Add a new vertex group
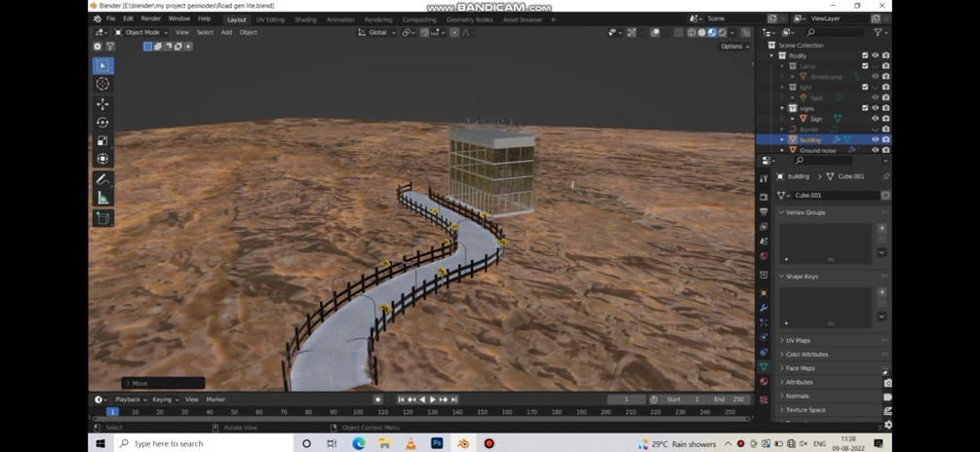 coord(882,228)
